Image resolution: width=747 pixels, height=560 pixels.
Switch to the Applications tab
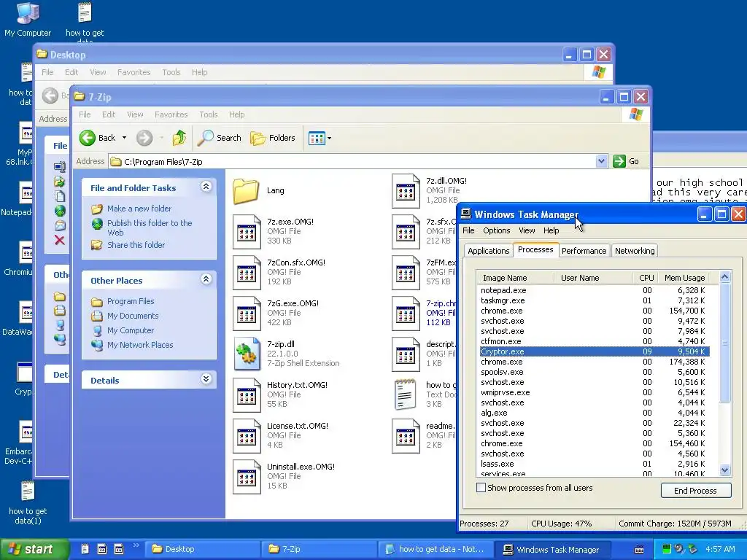(488, 251)
